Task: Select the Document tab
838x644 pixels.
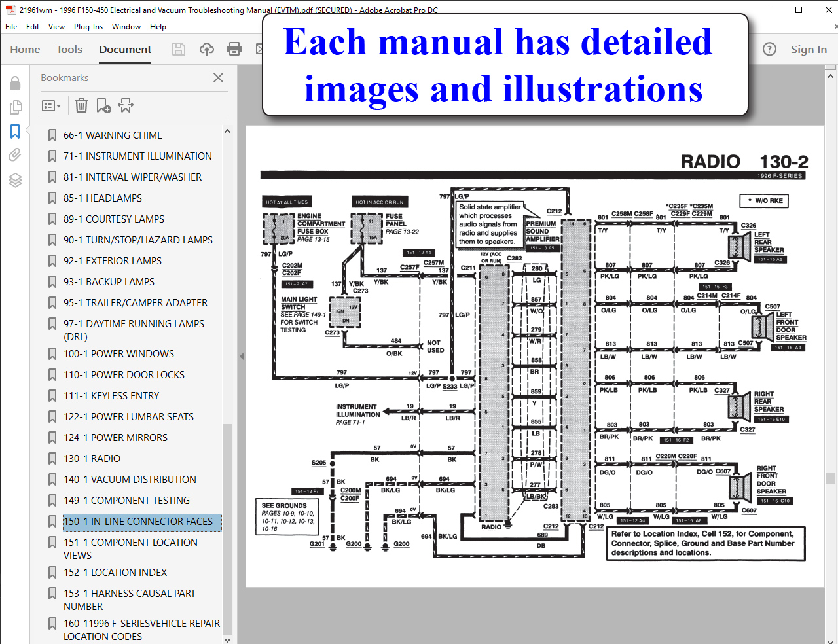Action: point(125,50)
